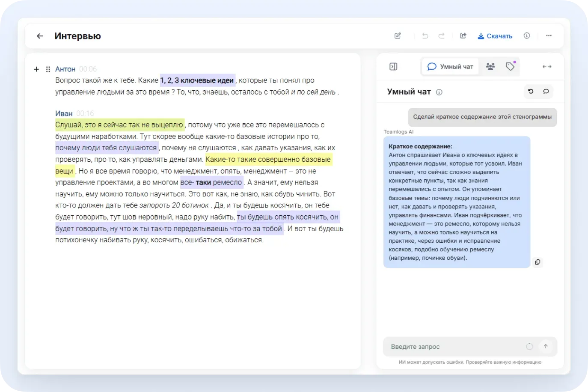
Task: Expand panel width with arrows icon
Action: pos(547,66)
